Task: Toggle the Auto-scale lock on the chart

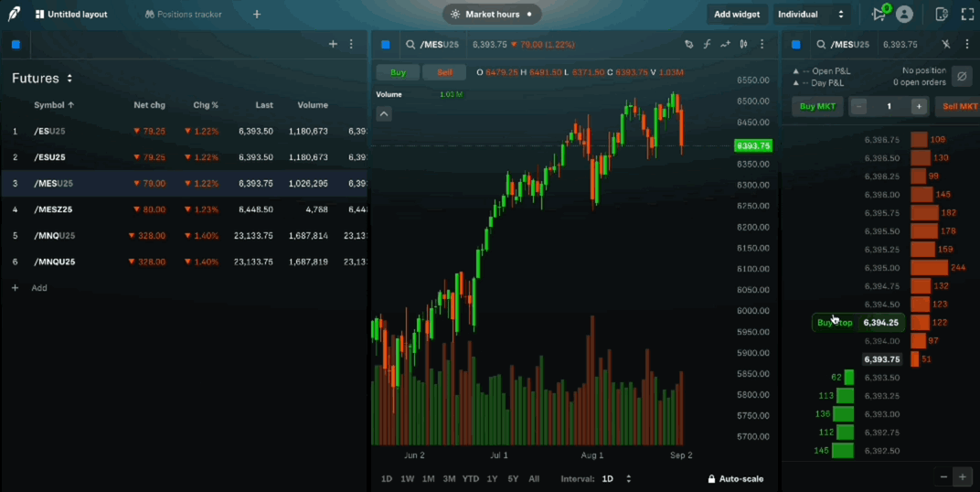Action: tap(735, 479)
